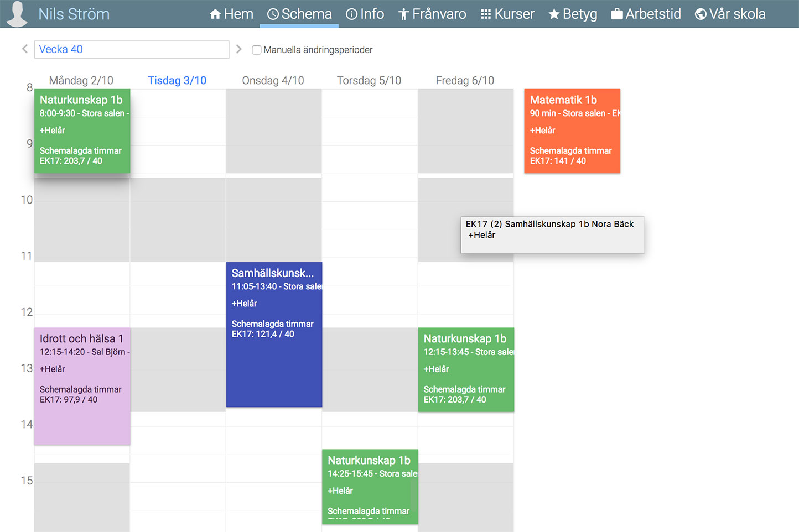The width and height of the screenshot is (799, 532).
Task: Click the EK17: 97,9 / 40 hours text
Action: point(69,399)
